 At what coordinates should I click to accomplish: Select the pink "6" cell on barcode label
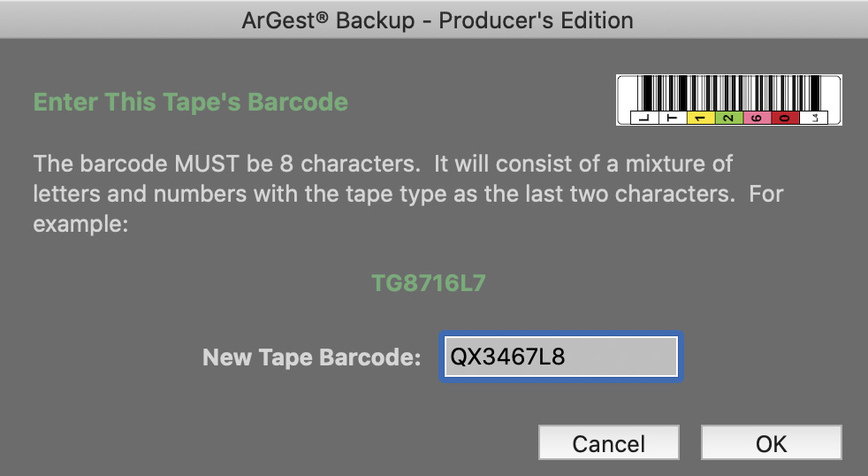[x=758, y=118]
